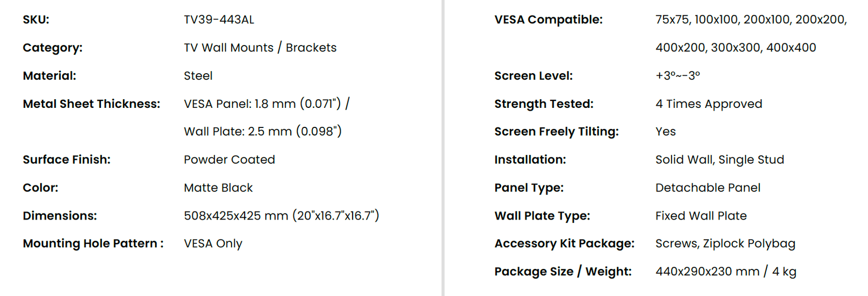Click the VESA Compatible label

(548, 20)
